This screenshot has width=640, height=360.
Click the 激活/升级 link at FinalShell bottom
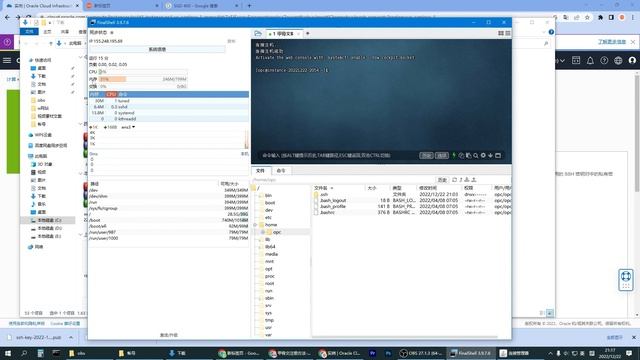169,335
